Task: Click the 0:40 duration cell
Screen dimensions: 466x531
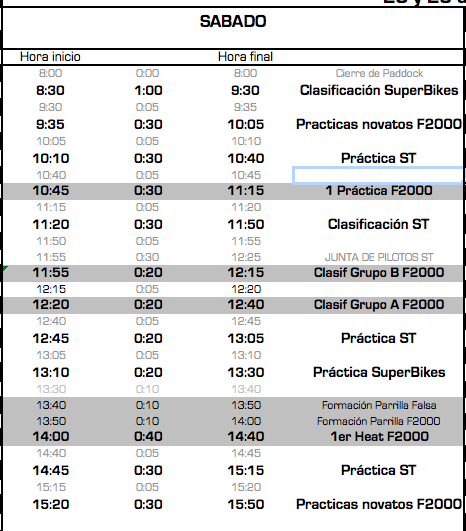Action: click(148, 437)
